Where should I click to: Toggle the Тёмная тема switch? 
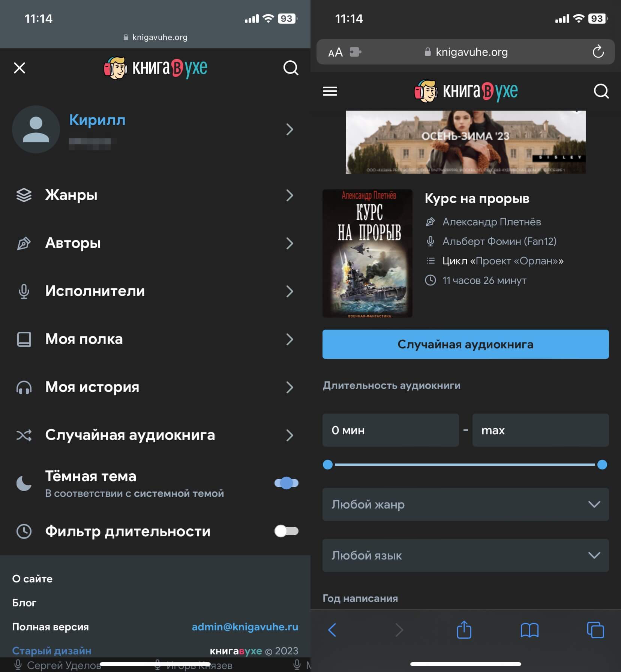pos(286,483)
